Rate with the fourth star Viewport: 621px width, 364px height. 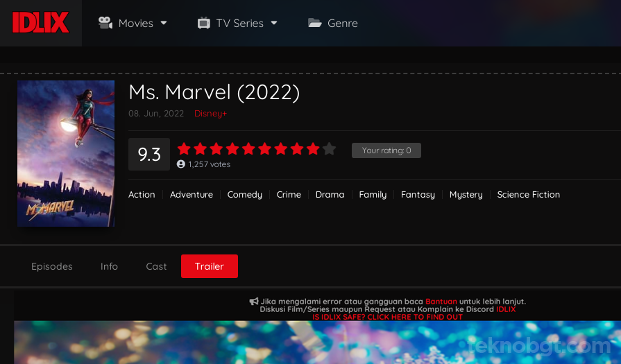click(x=232, y=149)
